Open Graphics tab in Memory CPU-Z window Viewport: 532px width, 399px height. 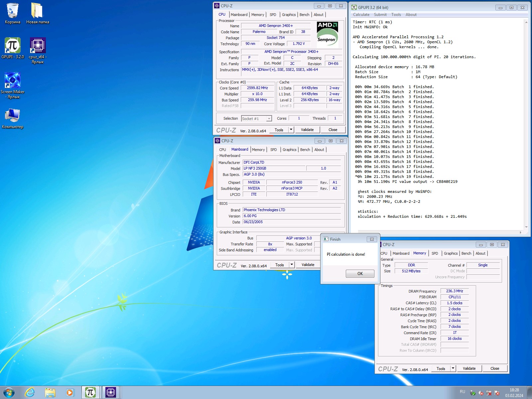(451, 253)
